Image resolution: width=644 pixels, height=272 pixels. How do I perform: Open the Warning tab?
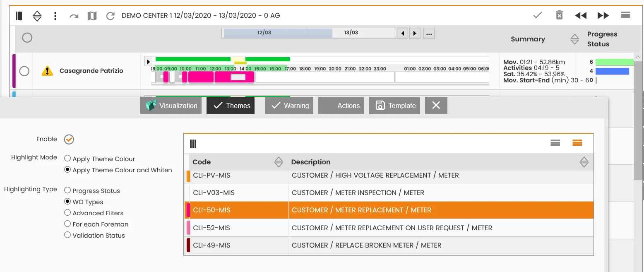pos(289,106)
